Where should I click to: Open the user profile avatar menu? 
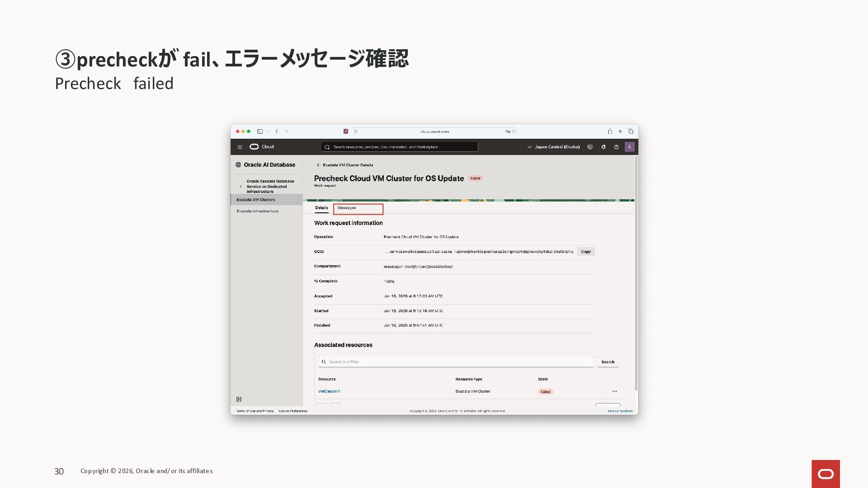tap(629, 147)
